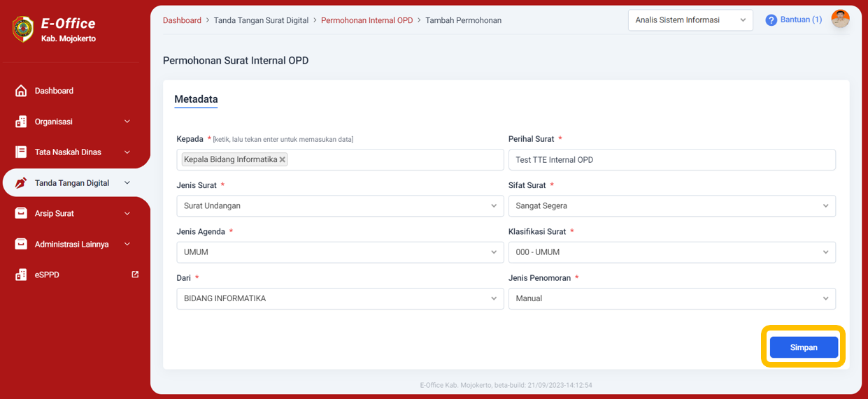Click the E-Office Kab. Mojokerto crest logo

23,29
